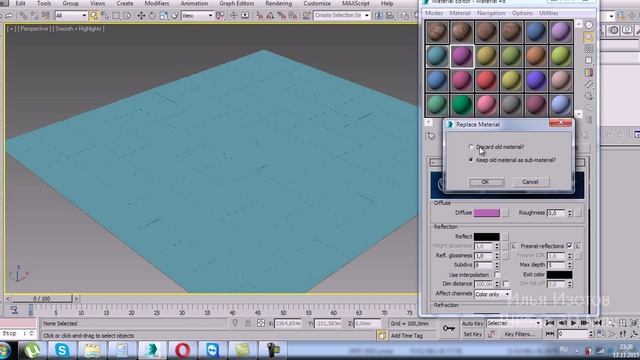Open the Key Filters dialog
The image size is (640, 360).
point(519,334)
